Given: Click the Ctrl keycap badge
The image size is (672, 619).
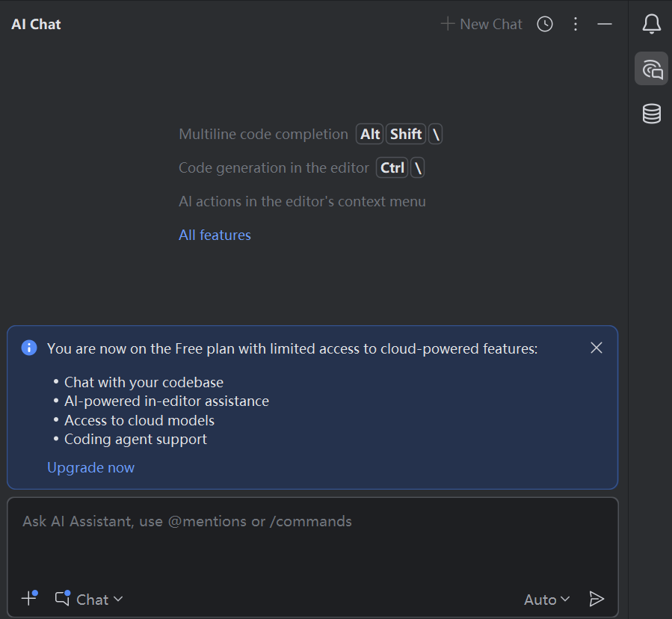Looking at the screenshot, I should pos(392,167).
